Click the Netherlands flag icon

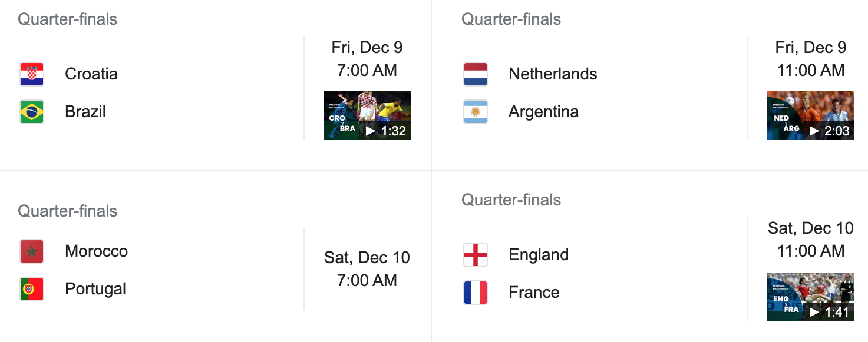[x=476, y=74]
